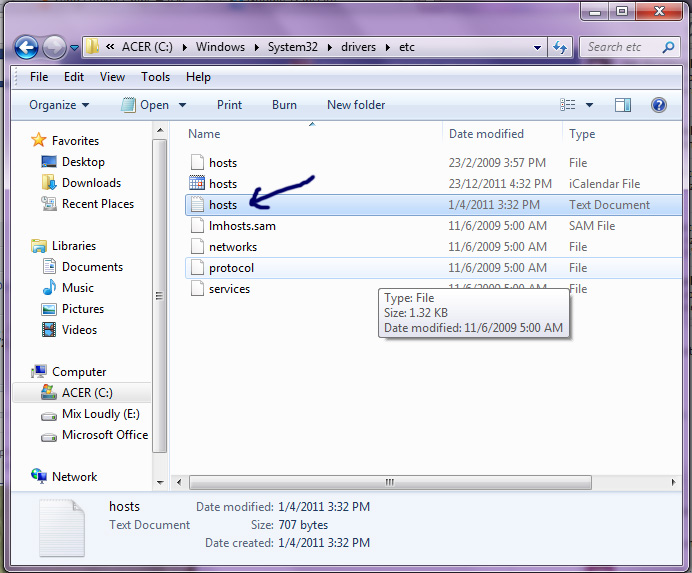Open the View menu

[112, 77]
